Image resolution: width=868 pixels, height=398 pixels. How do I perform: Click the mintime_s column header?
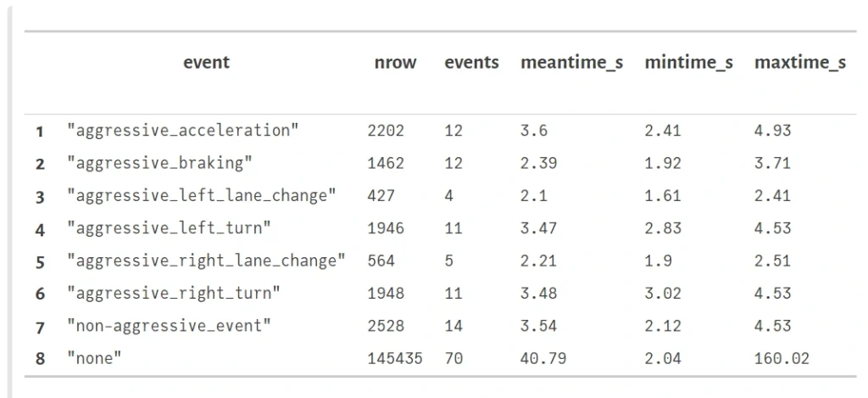pos(688,63)
